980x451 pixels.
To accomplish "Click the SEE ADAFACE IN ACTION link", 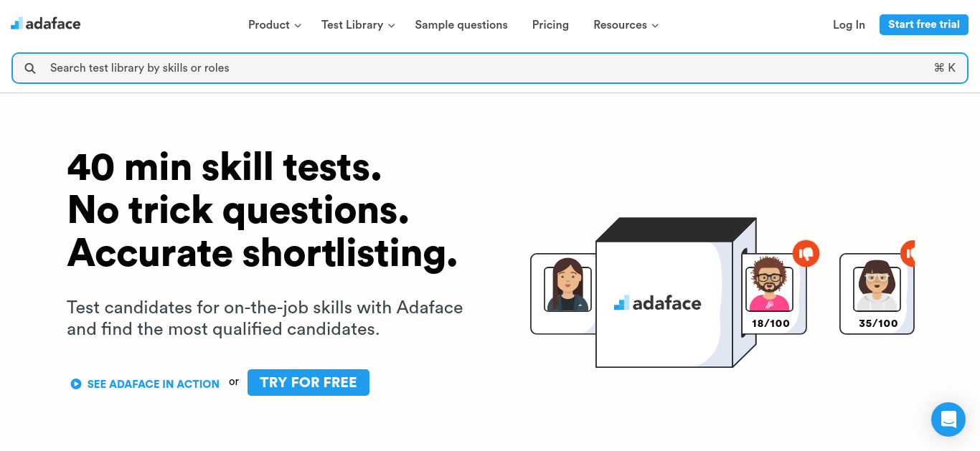I will click(154, 384).
